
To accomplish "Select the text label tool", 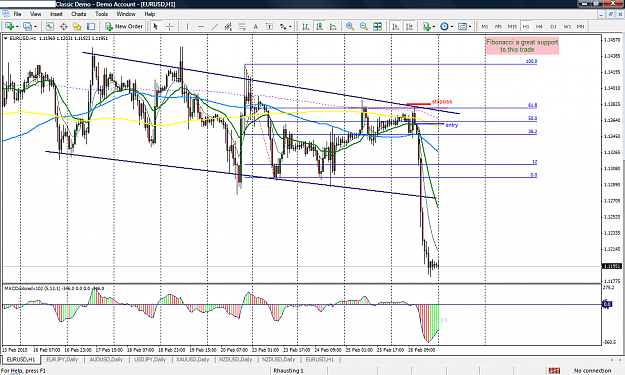I will 269,26.
